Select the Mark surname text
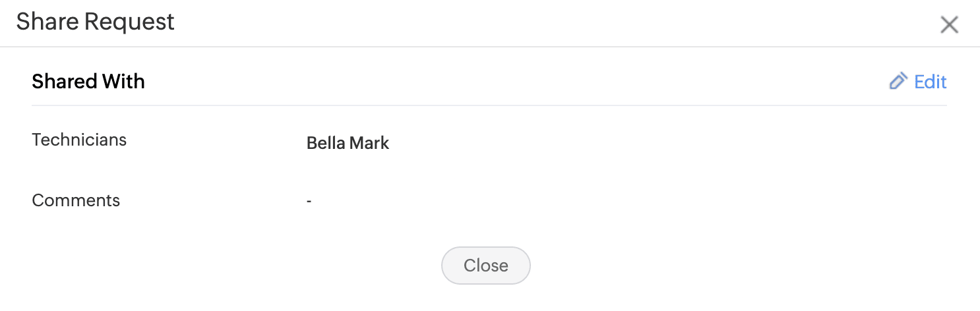 (x=369, y=143)
